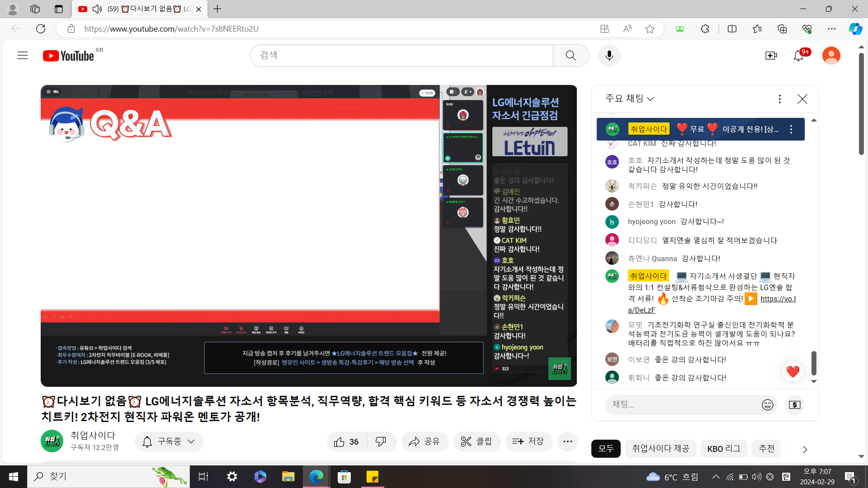Image resolution: width=868 pixels, height=488 pixels.
Task: Save the video with 저장 button
Action: point(528,441)
